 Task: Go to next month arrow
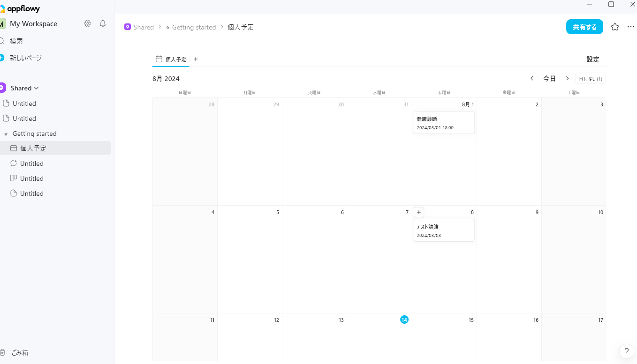[567, 78]
